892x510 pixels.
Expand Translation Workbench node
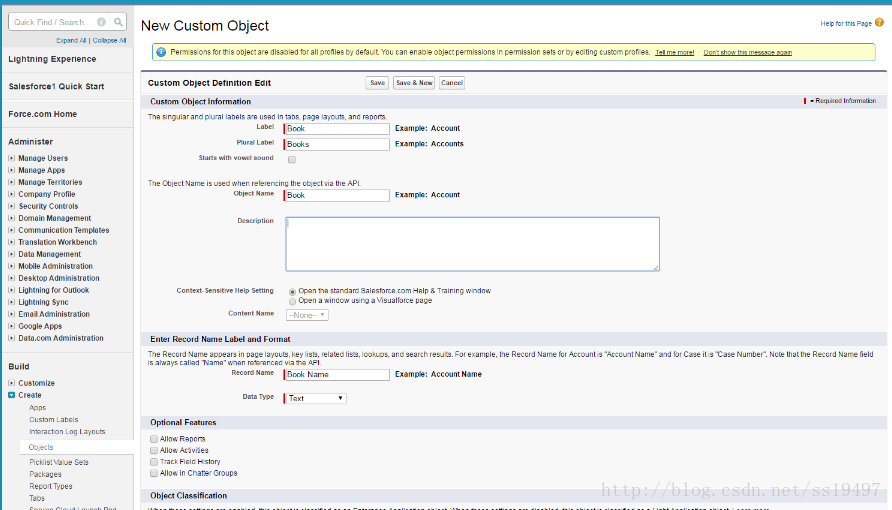(x=11, y=242)
